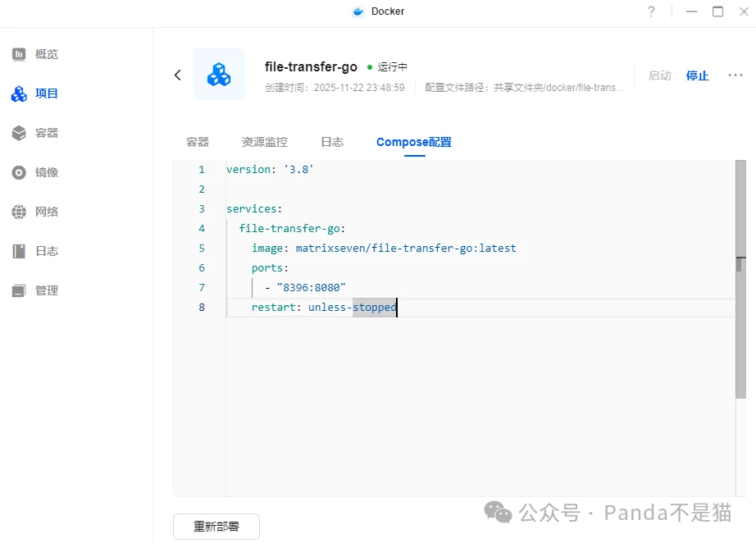Select the Compose配置 tab
Viewport: 756px width, 543px height.
tap(413, 142)
